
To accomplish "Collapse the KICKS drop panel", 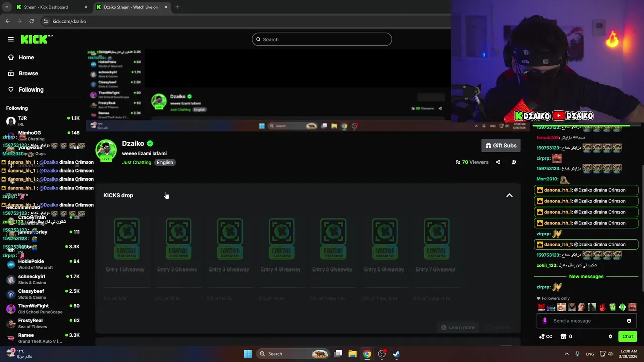I will pyautogui.click(x=509, y=195).
